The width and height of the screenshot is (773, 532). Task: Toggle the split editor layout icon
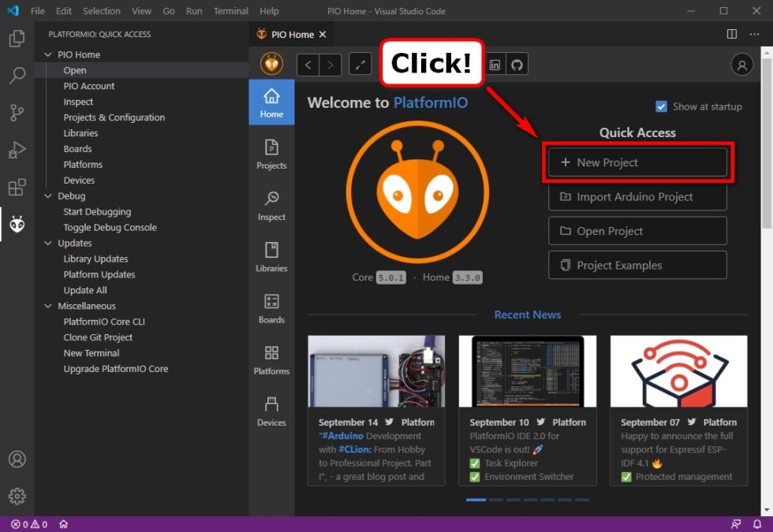coord(731,34)
